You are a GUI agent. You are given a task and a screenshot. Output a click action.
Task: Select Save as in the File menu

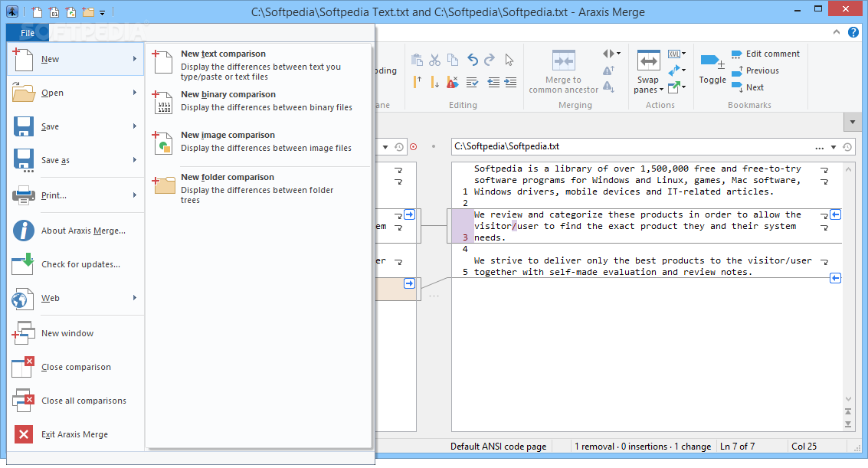click(75, 160)
